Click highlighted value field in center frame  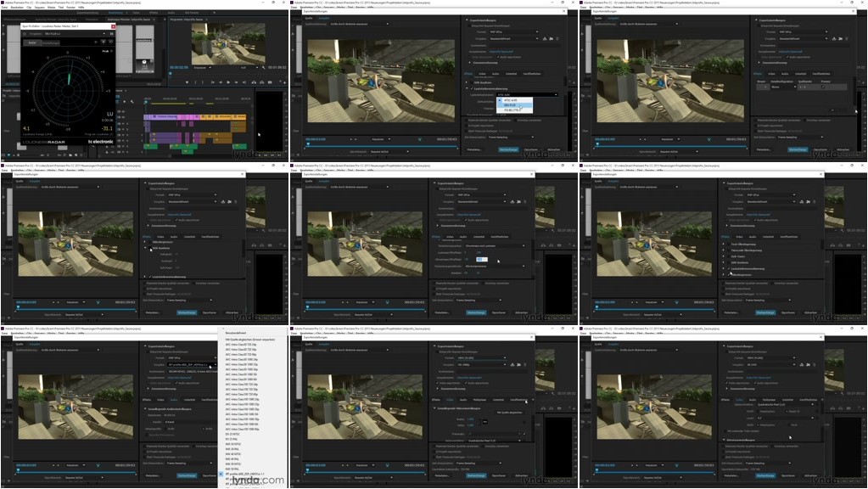482,259
